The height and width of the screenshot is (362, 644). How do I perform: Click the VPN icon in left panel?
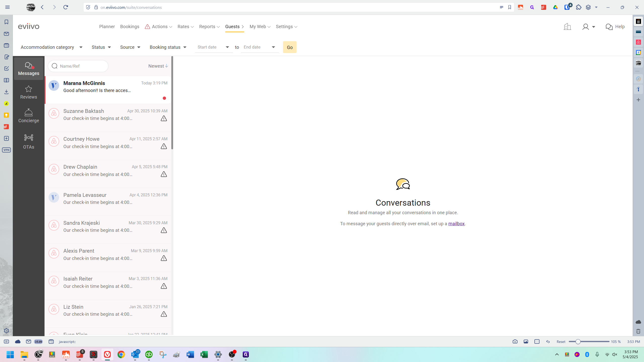[x=7, y=150]
